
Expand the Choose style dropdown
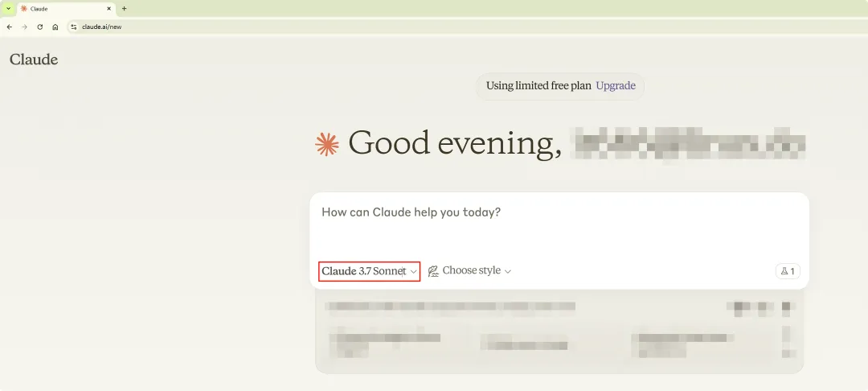tap(476, 271)
